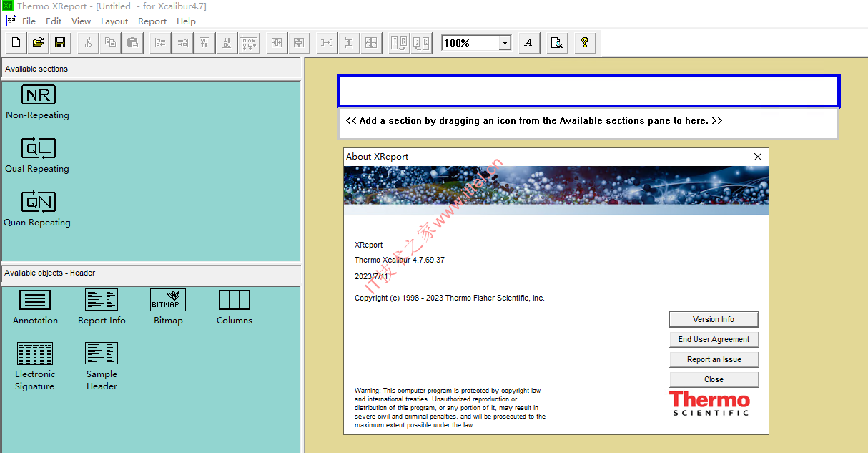
Task: Open the View menu
Action: click(82, 21)
